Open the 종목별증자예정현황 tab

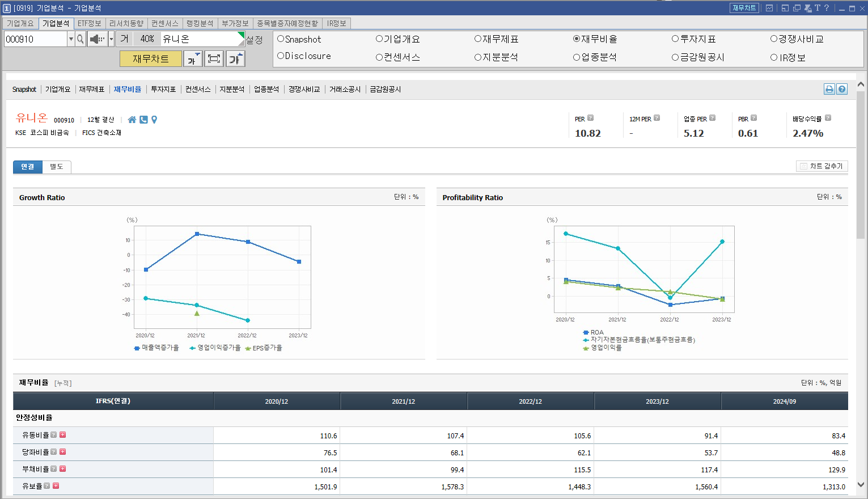pyautogui.click(x=287, y=23)
